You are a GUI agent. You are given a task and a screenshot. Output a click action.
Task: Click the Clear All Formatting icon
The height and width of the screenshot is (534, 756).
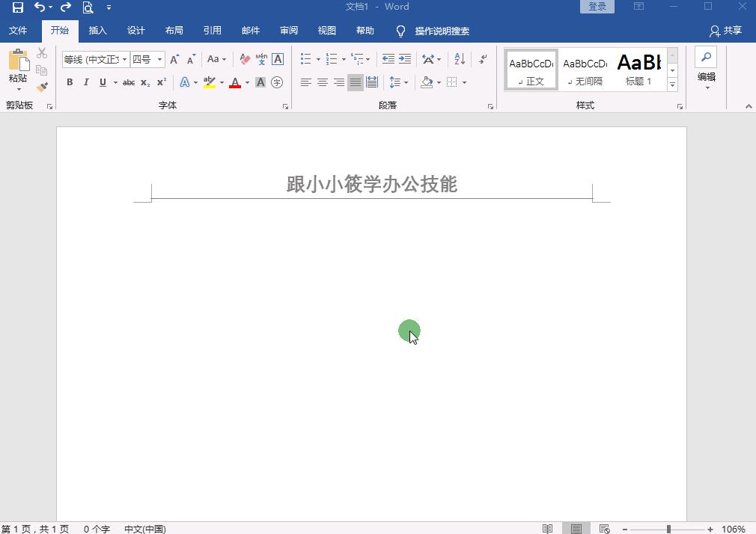(244, 59)
